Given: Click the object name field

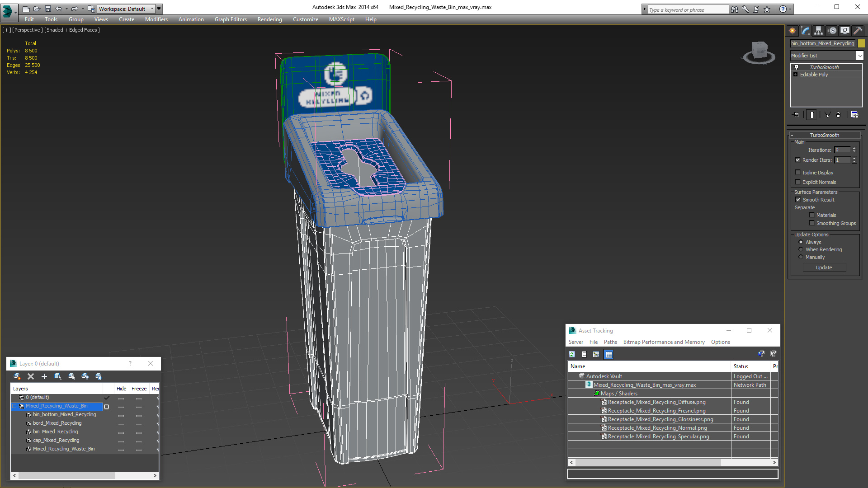Looking at the screenshot, I should (x=823, y=43).
